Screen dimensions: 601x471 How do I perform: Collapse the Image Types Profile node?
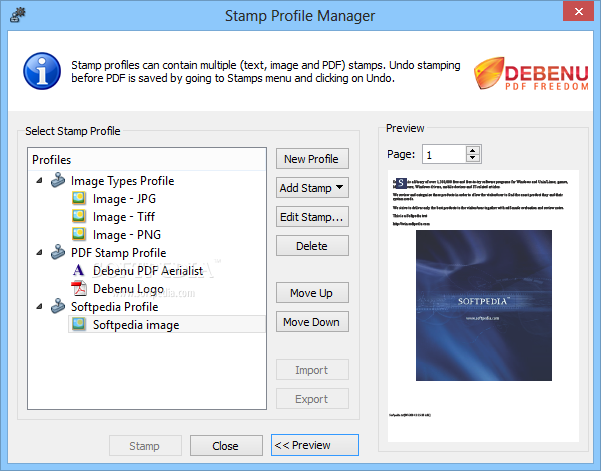click(39, 180)
